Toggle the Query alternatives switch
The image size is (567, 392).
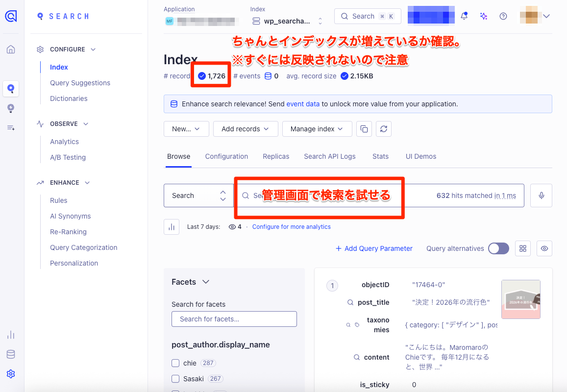pyautogui.click(x=498, y=248)
